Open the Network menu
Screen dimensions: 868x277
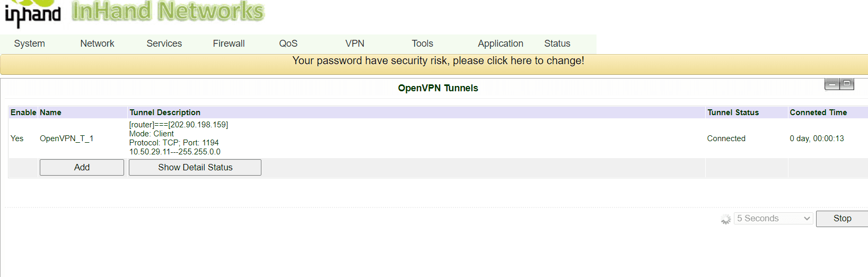[x=97, y=44]
